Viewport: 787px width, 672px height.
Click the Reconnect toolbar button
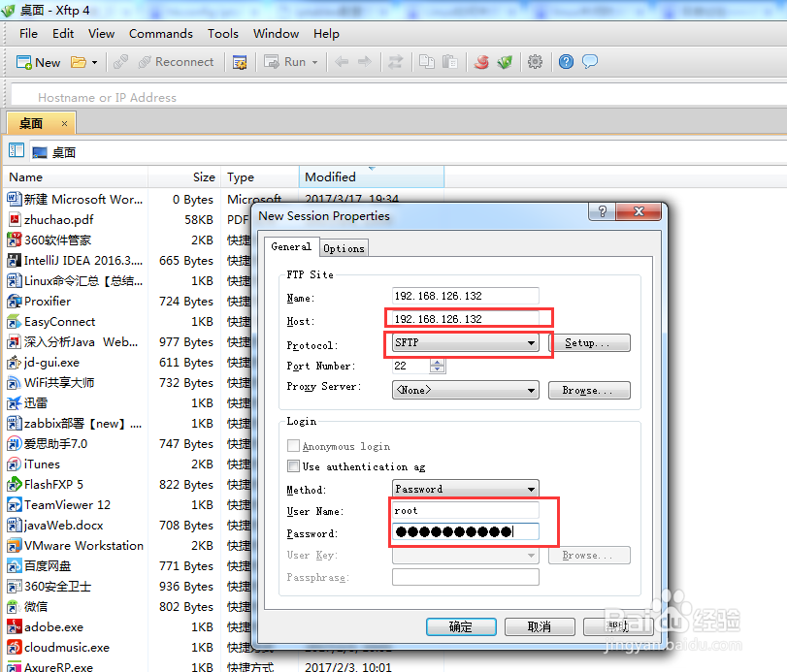tap(177, 62)
